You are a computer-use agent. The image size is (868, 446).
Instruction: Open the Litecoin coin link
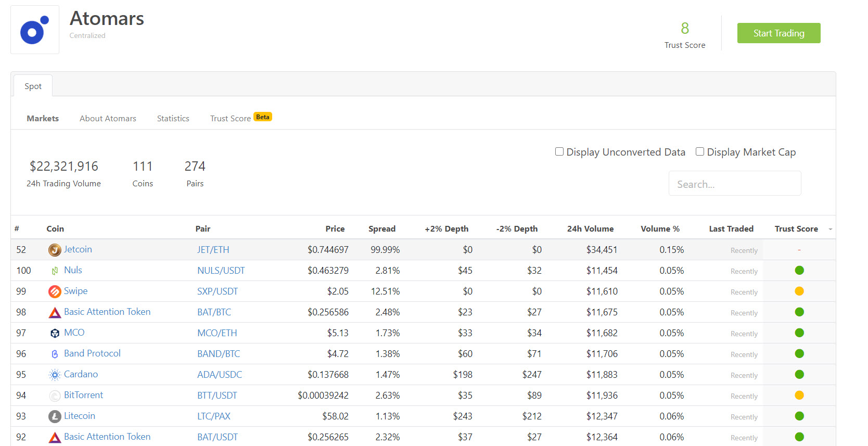pyautogui.click(x=80, y=416)
